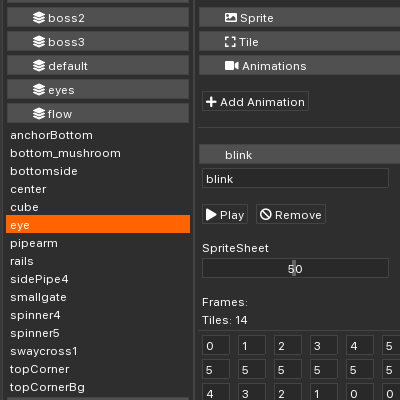400x400 pixels.
Task: Collapse the Animations section
Action: pyautogui.click(x=299, y=66)
